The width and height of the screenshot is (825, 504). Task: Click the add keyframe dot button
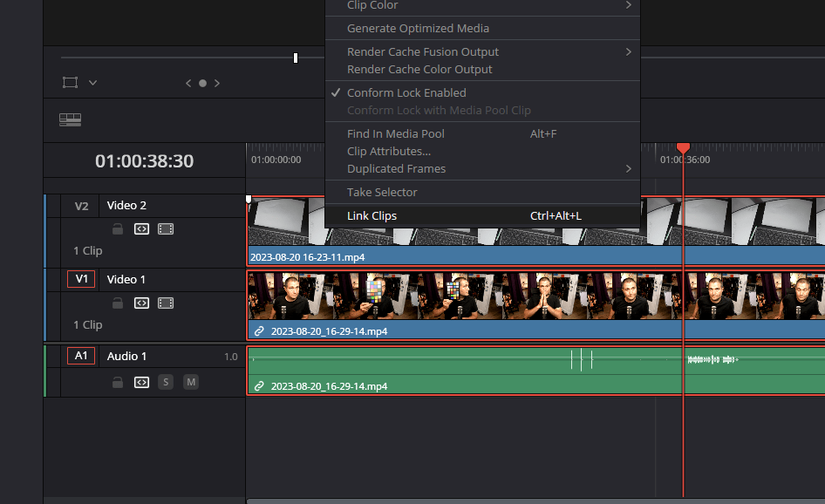(x=202, y=83)
